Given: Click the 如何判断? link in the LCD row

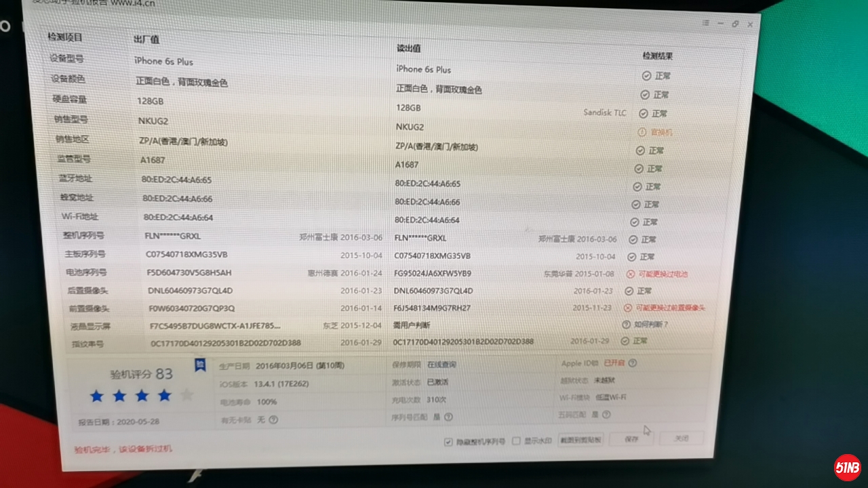Looking at the screenshot, I should point(651,325).
